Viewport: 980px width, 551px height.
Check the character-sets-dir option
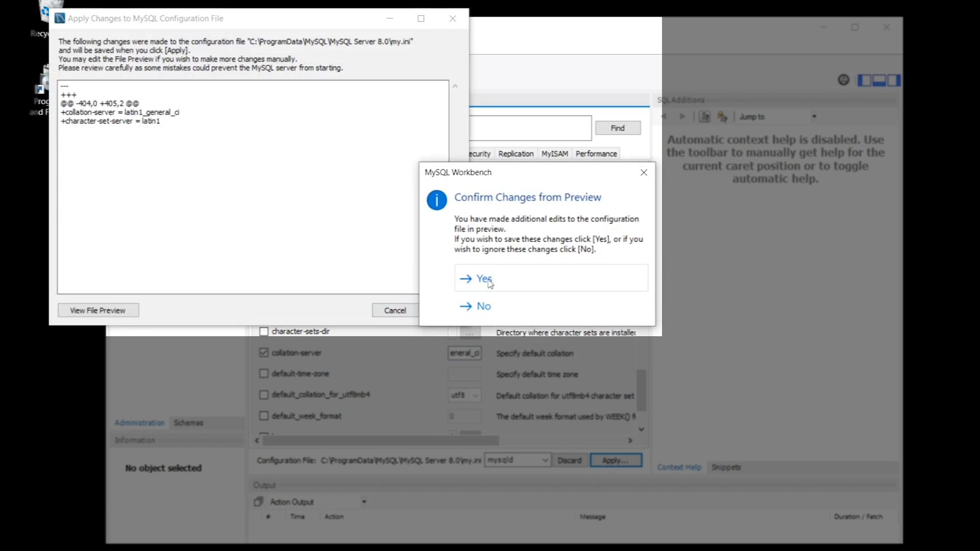[264, 332]
